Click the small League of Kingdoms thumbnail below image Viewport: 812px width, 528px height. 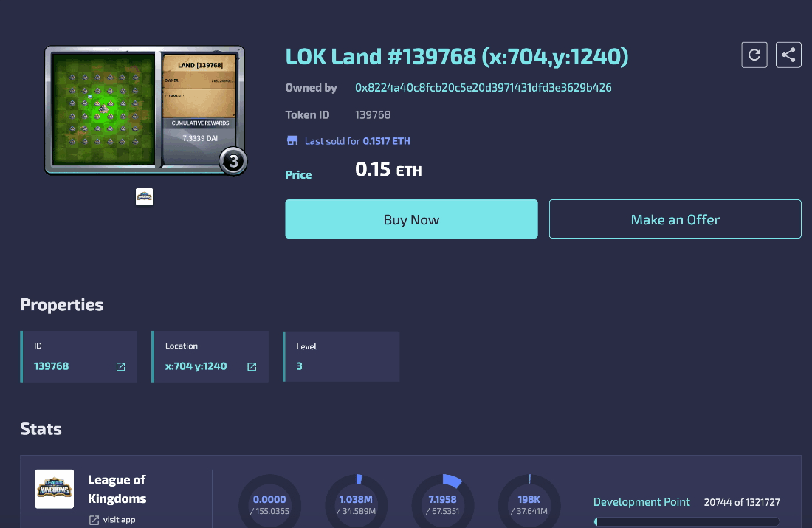tap(144, 197)
